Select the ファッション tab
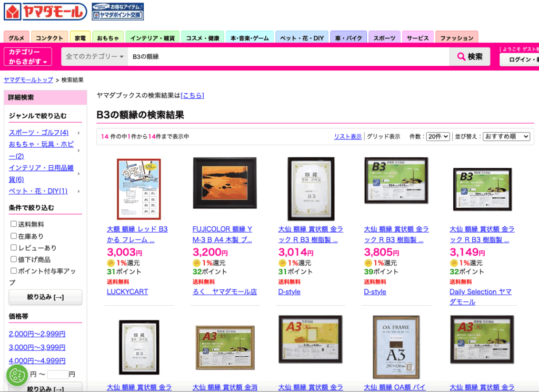 click(x=456, y=37)
